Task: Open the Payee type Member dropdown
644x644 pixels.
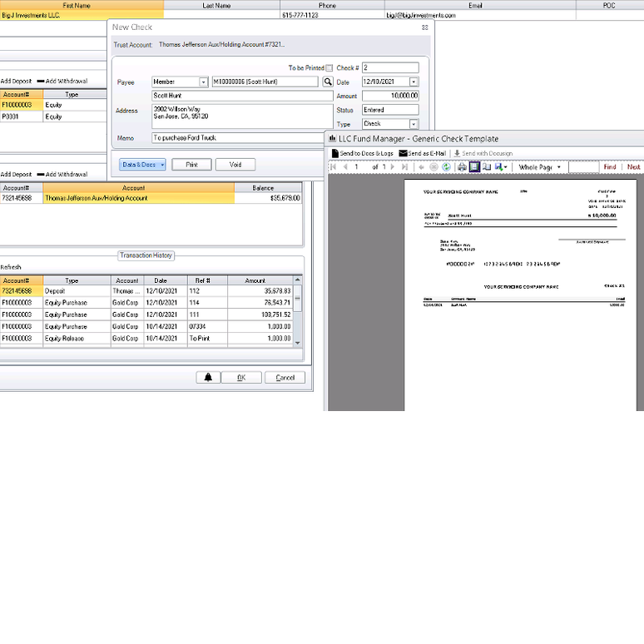Action: (x=203, y=82)
